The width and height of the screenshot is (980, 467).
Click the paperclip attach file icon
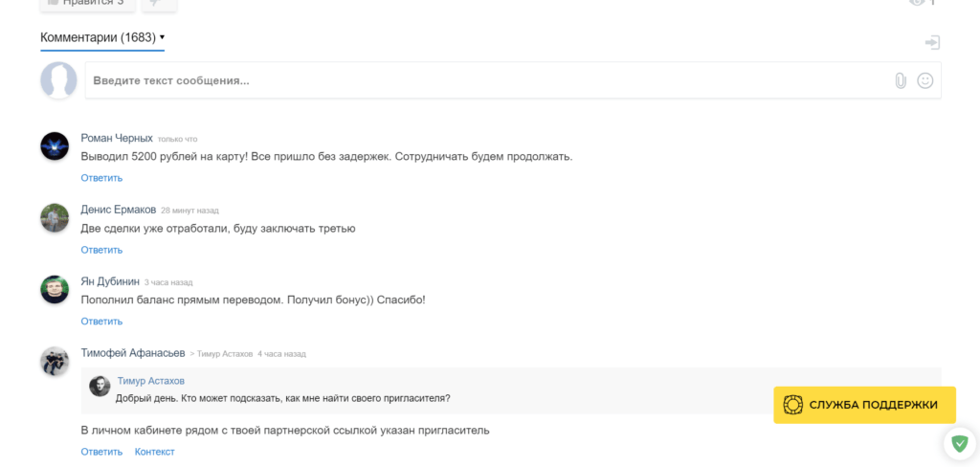pyautogui.click(x=900, y=80)
